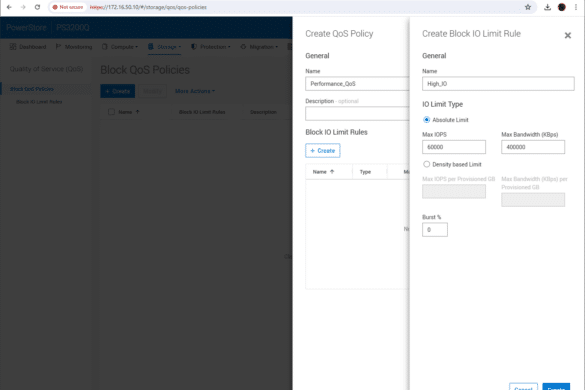Click the browser forward arrow

click(x=23, y=7)
